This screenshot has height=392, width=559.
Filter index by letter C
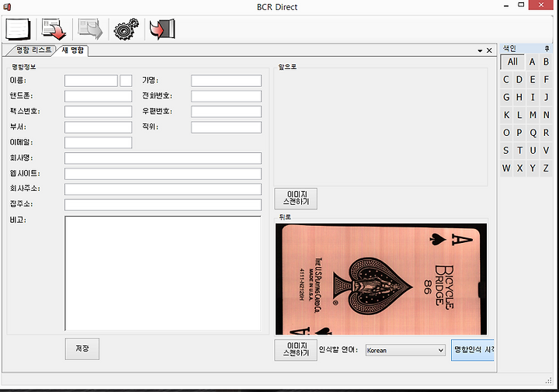pos(506,79)
